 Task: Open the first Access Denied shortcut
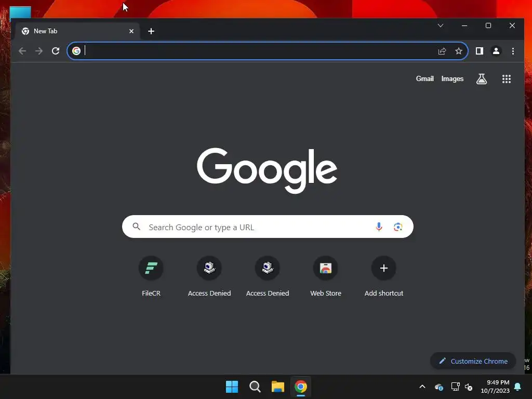pyautogui.click(x=209, y=276)
